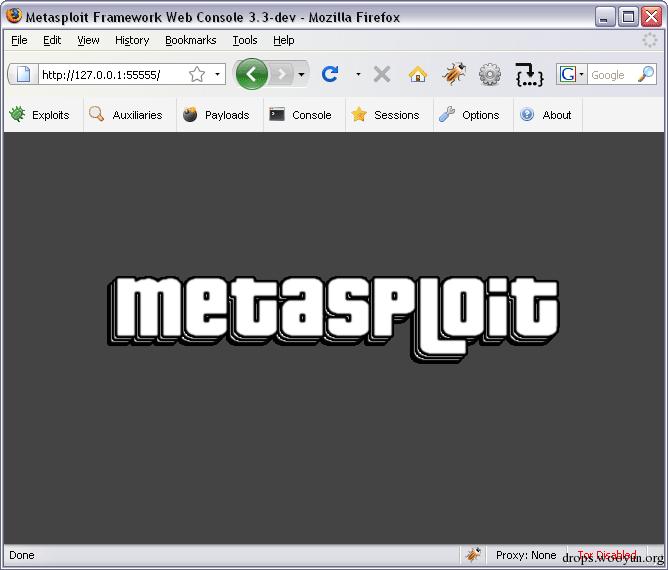
Task: Click the curly braces toolbar icon
Action: tap(529, 75)
